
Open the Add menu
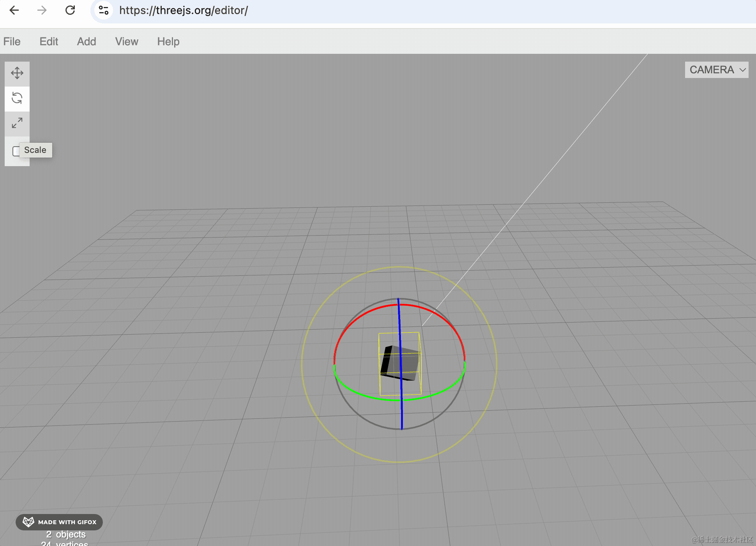click(87, 41)
